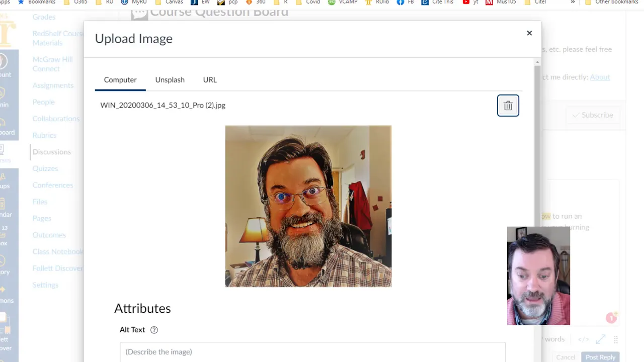The width and height of the screenshot is (644, 362).
Task: Open the Canvas bookmark folder
Action: [169, 2]
